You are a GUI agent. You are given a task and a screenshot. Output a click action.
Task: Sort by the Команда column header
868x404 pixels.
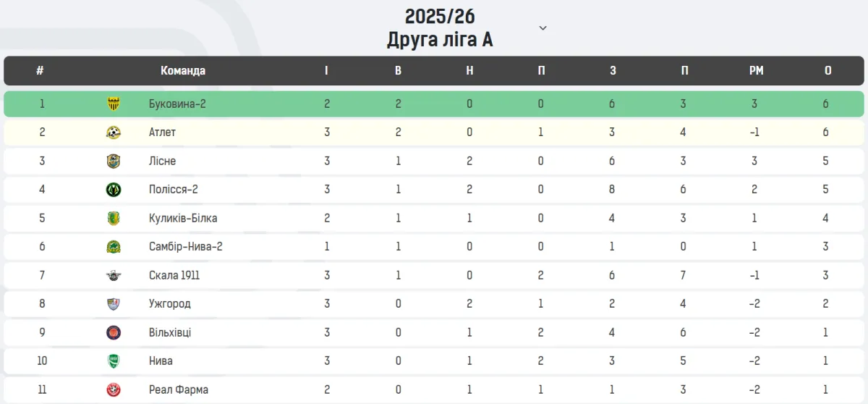coord(183,70)
